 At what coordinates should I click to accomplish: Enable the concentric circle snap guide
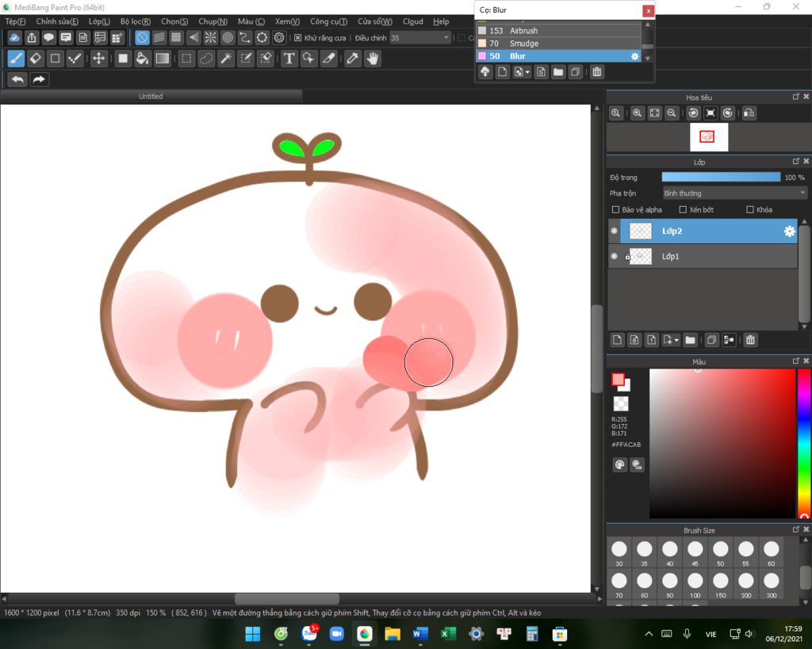(228, 37)
